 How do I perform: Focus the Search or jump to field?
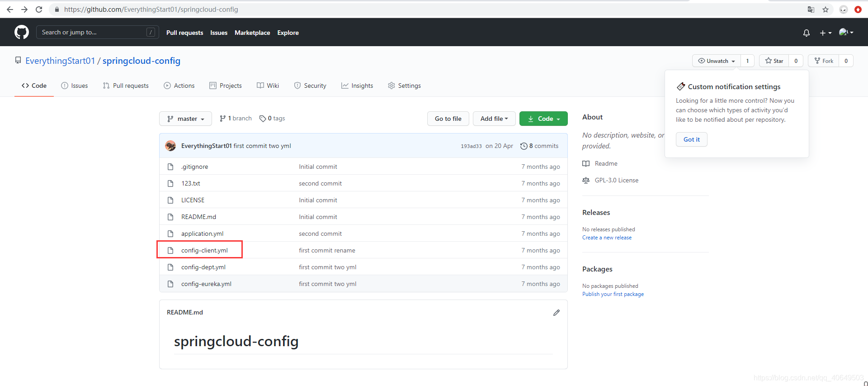(97, 32)
